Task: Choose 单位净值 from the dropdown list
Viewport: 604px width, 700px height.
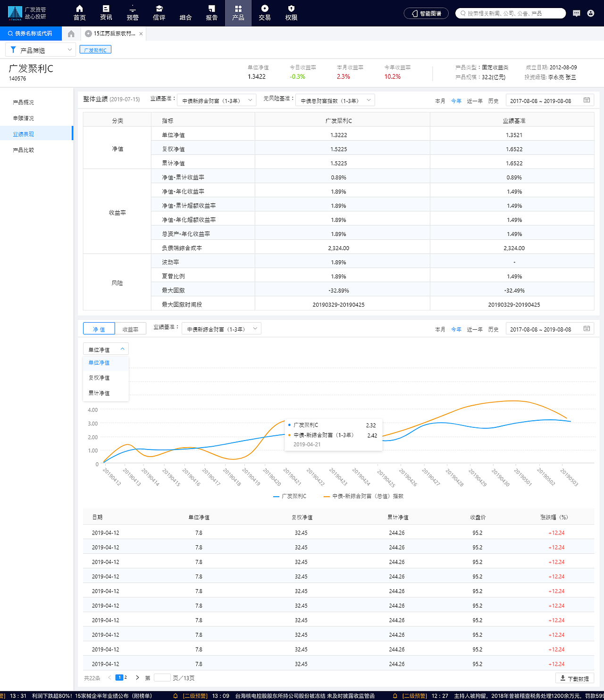Action: click(x=106, y=363)
